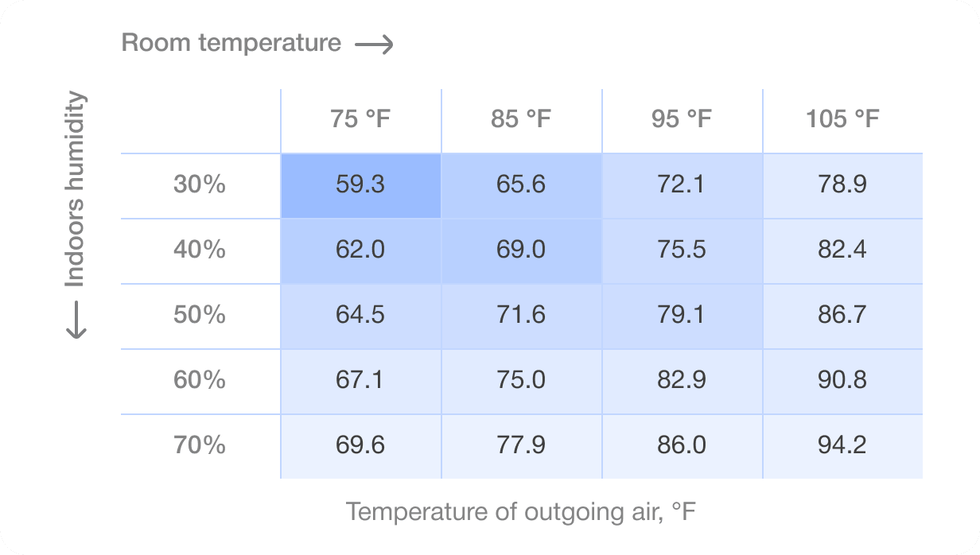This screenshot has width=980, height=555.
Task: Click the Temperature of outgoing air caption
Action: pos(521,511)
